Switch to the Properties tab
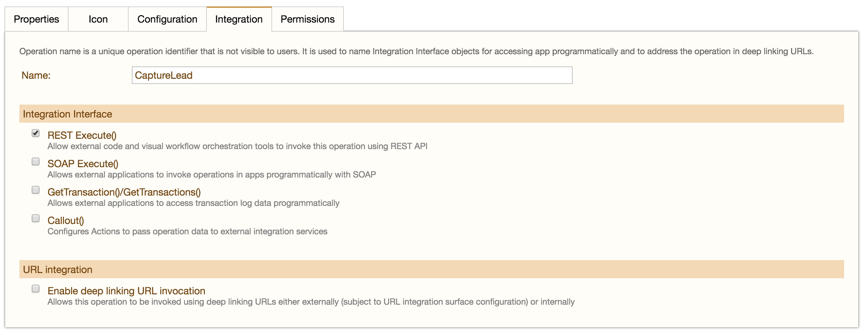This screenshot has height=335, width=868. coord(36,19)
